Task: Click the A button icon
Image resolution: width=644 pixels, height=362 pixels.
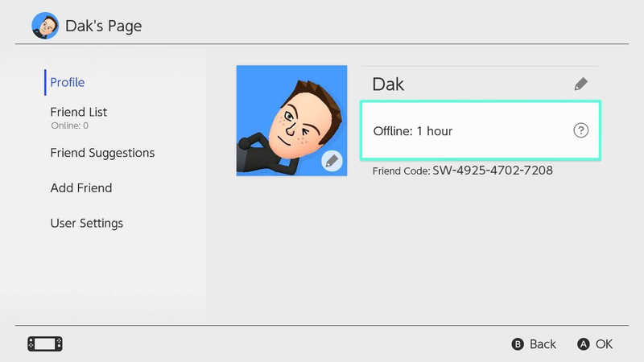Action: (x=583, y=344)
